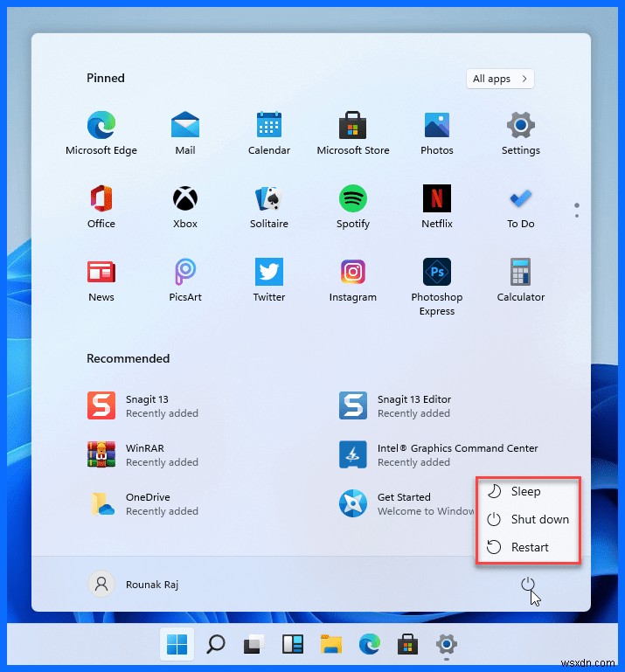625x672 pixels.
Task: Open File Explorer on the taskbar
Action: [331, 644]
